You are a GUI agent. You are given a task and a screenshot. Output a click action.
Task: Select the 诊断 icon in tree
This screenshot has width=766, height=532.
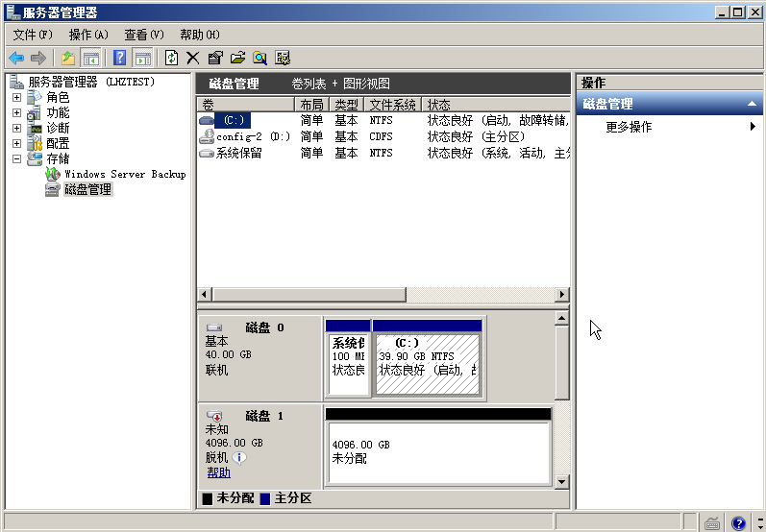pyautogui.click(x=35, y=129)
